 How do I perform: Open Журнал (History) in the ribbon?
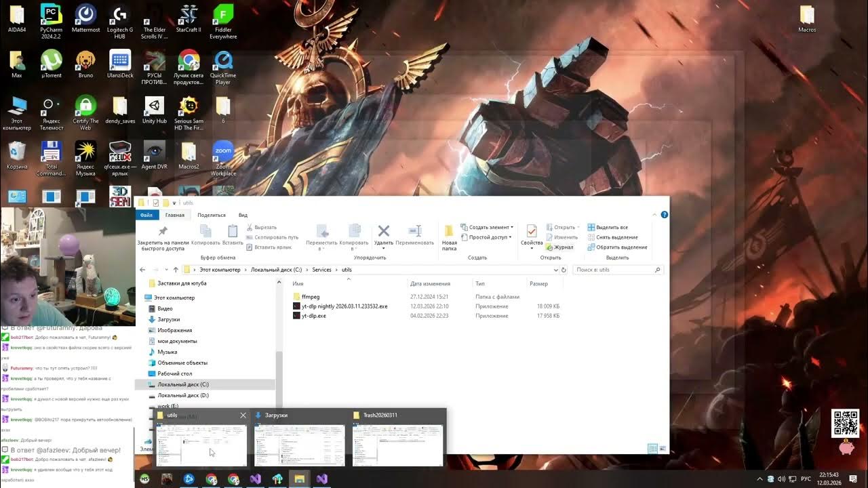[560, 247]
